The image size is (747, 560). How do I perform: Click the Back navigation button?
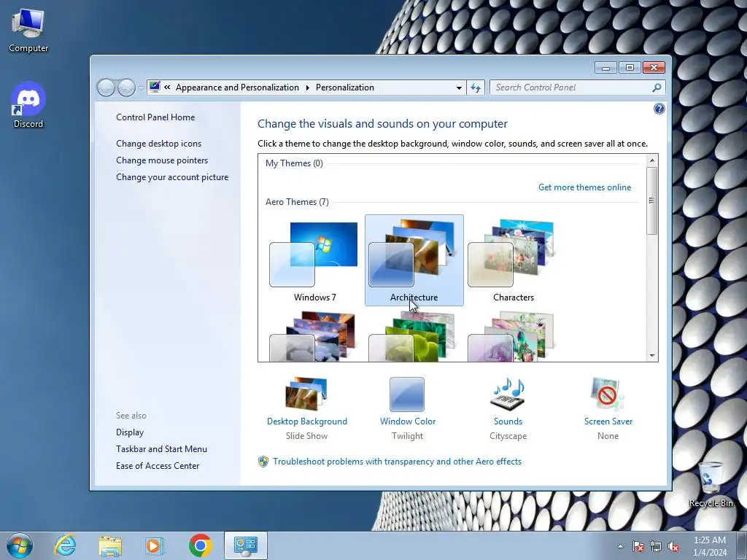coord(106,87)
